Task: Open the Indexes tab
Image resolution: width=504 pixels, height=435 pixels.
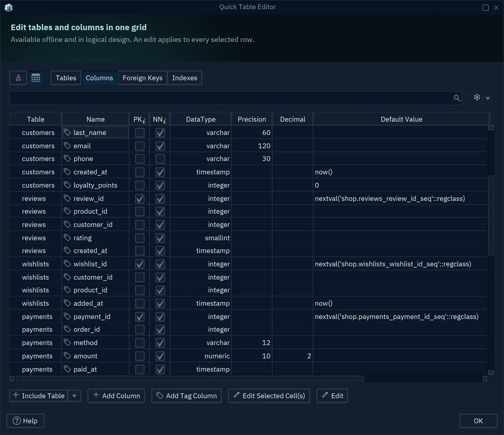Action: (185, 78)
